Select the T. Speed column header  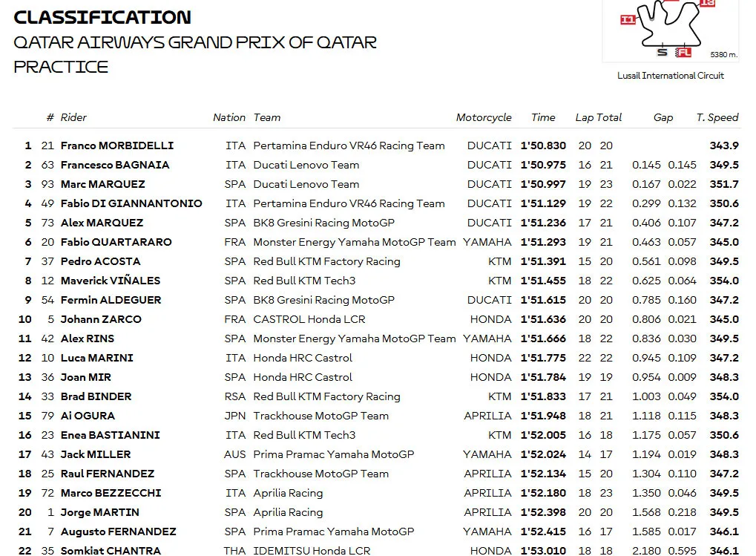pos(717,117)
